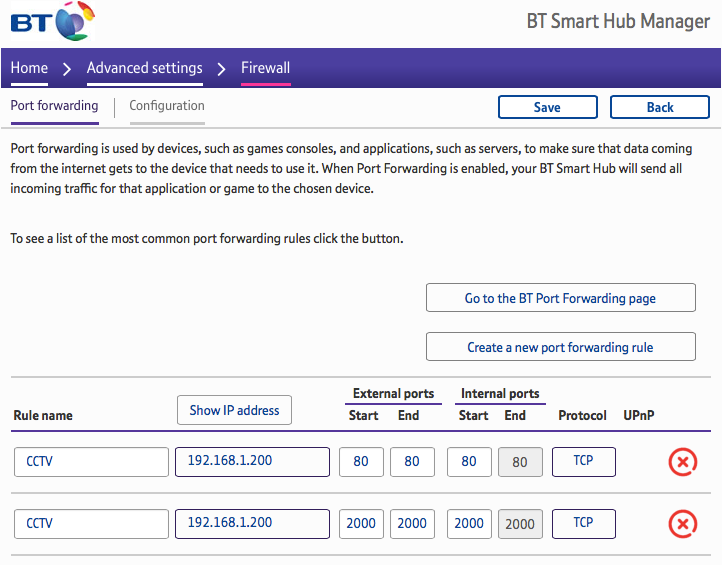Open device selector 192.168.1.200 in port 2000 row

pyautogui.click(x=252, y=524)
